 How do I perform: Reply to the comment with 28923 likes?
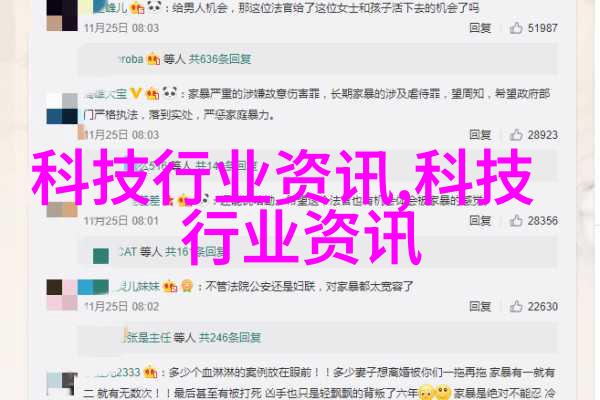tap(480, 135)
